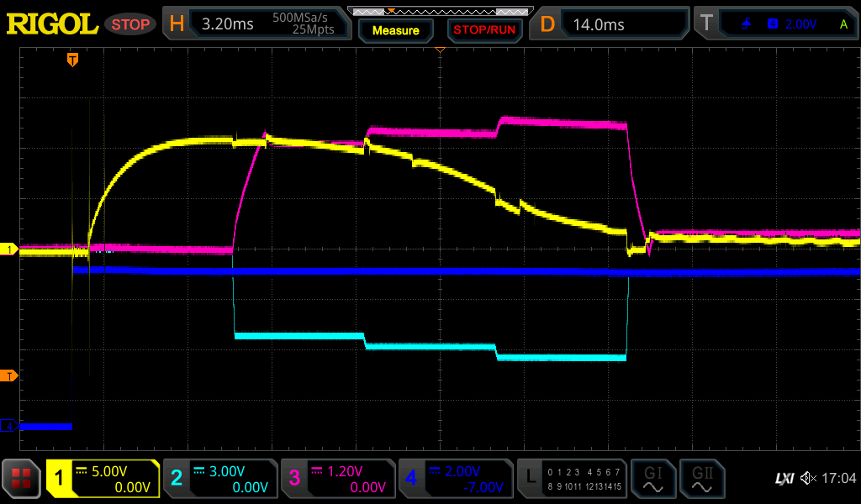The width and height of the screenshot is (861, 504).
Task: Click the LXI network status icon
Action: click(784, 478)
